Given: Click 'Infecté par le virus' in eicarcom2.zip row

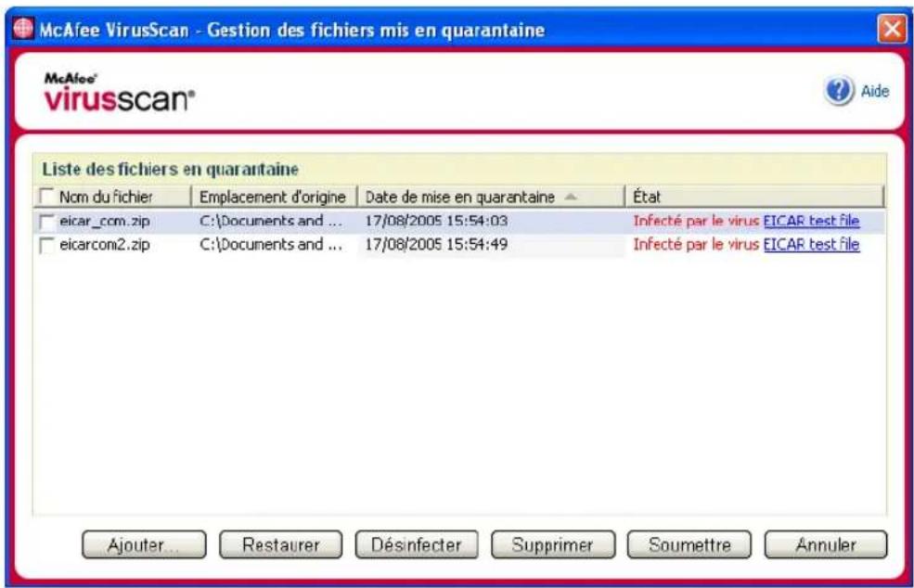Looking at the screenshot, I should coord(696,245).
